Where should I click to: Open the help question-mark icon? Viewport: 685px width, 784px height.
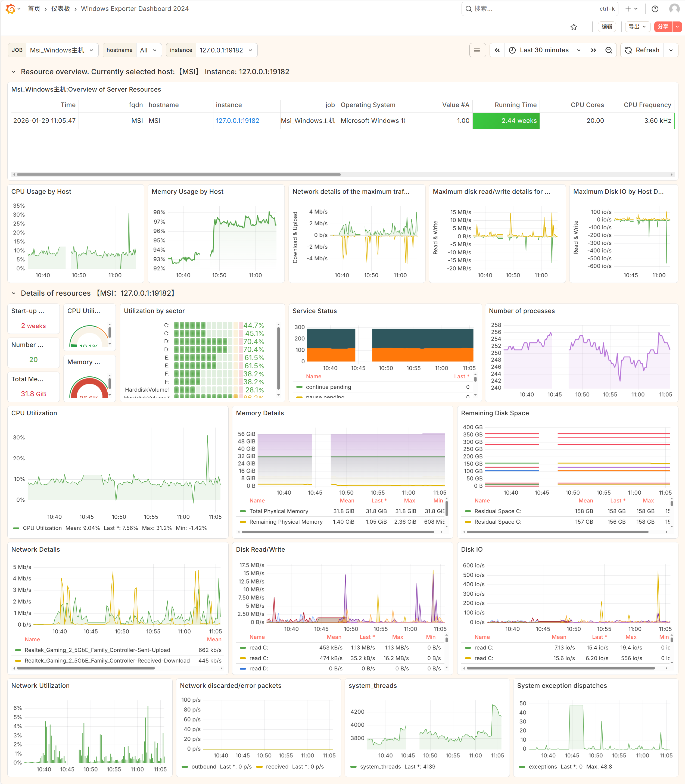tap(655, 9)
